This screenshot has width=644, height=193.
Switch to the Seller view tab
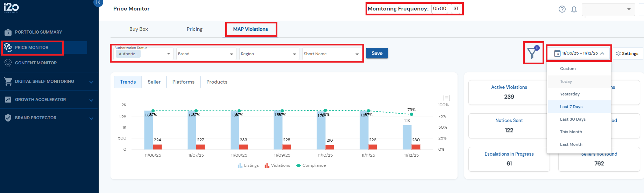pyautogui.click(x=154, y=82)
